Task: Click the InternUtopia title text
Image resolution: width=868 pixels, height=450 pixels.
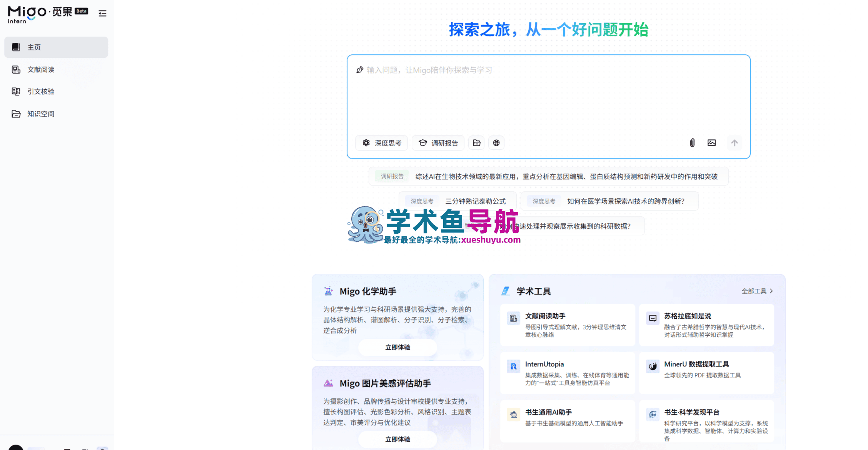Action: click(544, 364)
